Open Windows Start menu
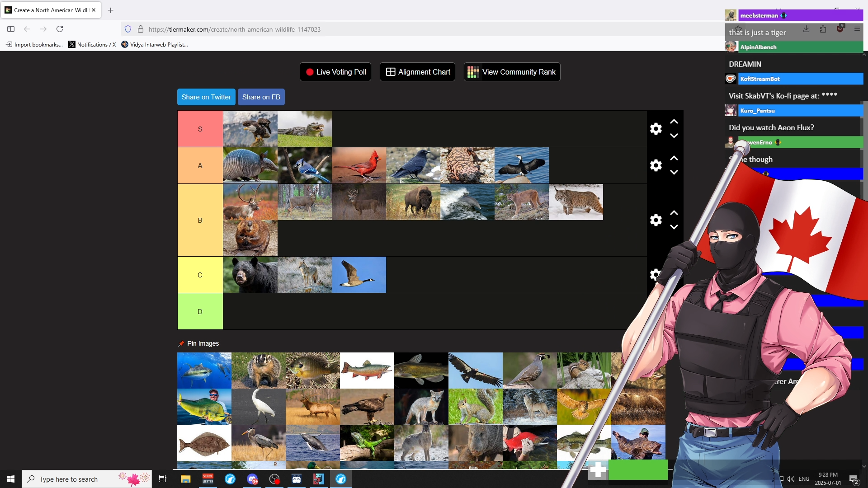This screenshot has width=868, height=488. tap(11, 479)
